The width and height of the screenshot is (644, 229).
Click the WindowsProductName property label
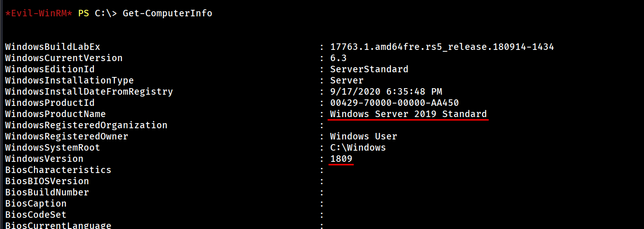tap(55, 114)
